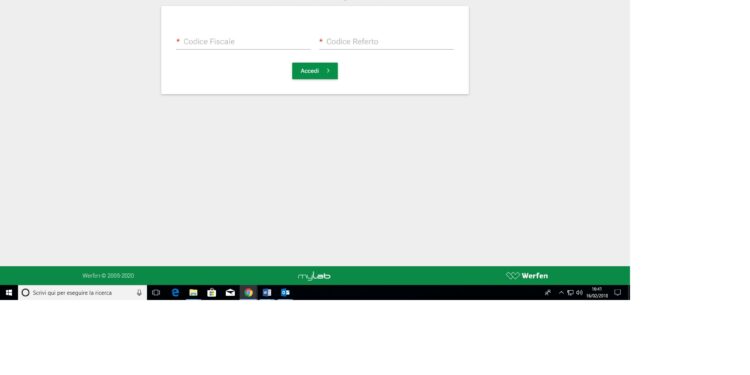This screenshot has width=750, height=375.
Task: Switch to Google Chrome in taskbar
Action: click(x=249, y=293)
